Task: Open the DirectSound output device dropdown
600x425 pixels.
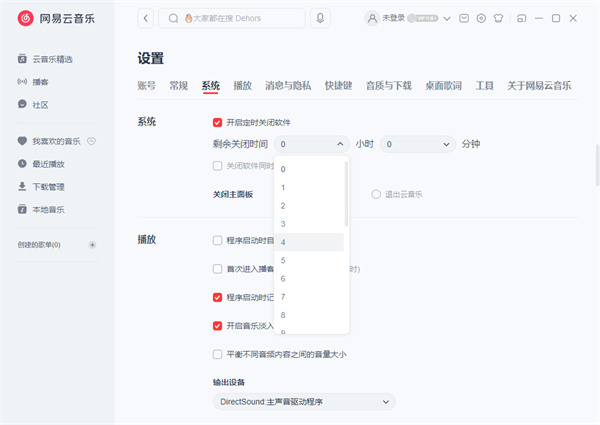Action: pos(304,402)
